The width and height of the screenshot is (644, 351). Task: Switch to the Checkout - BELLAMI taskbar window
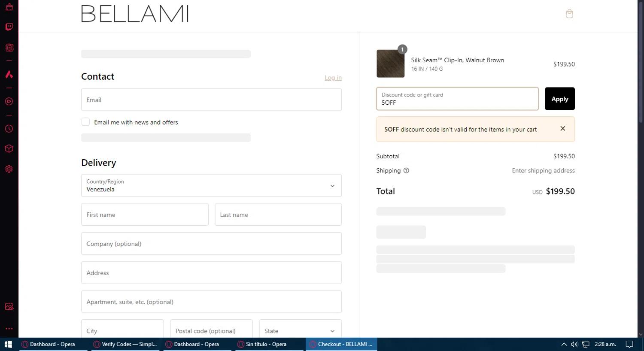(x=341, y=344)
